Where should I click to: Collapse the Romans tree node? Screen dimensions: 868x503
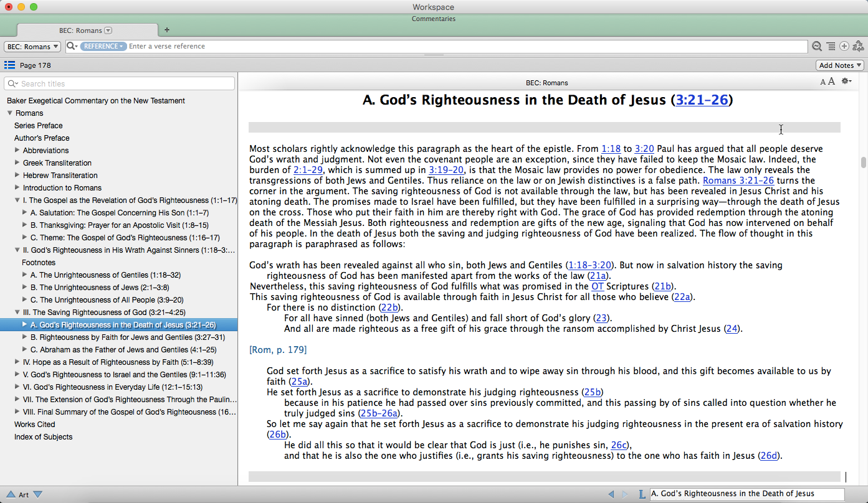click(10, 113)
